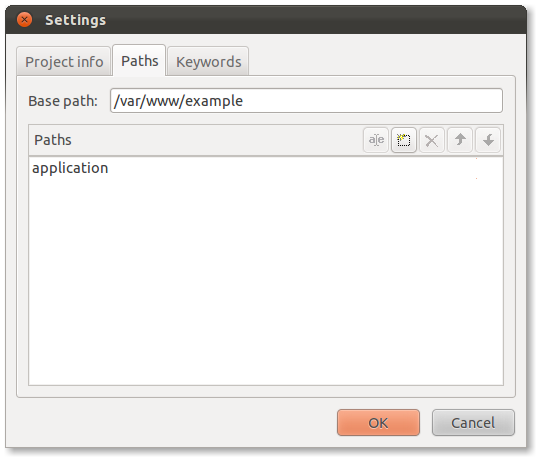
Task: Add a new path item
Action: tap(404, 140)
